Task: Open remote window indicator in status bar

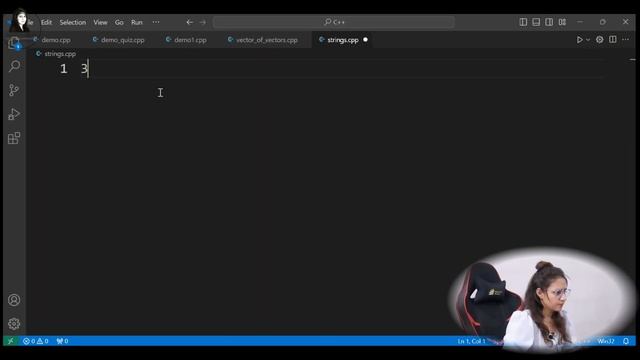Action: (x=11, y=341)
